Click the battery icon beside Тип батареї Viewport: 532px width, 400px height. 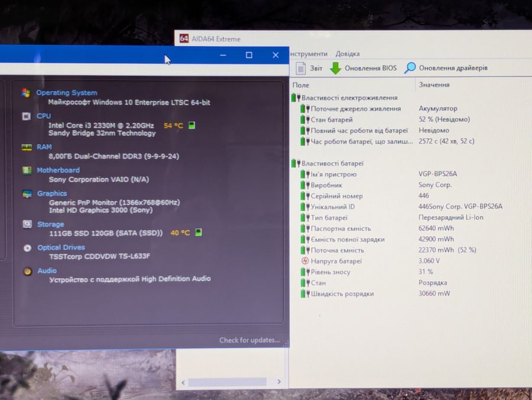[x=304, y=218]
